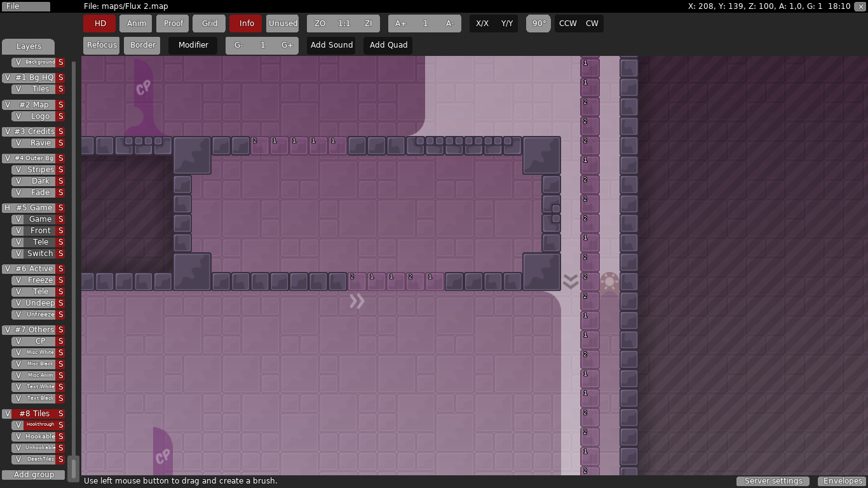868x488 pixels.
Task: Show the hidden #5 Game group
Action: pos(7,208)
